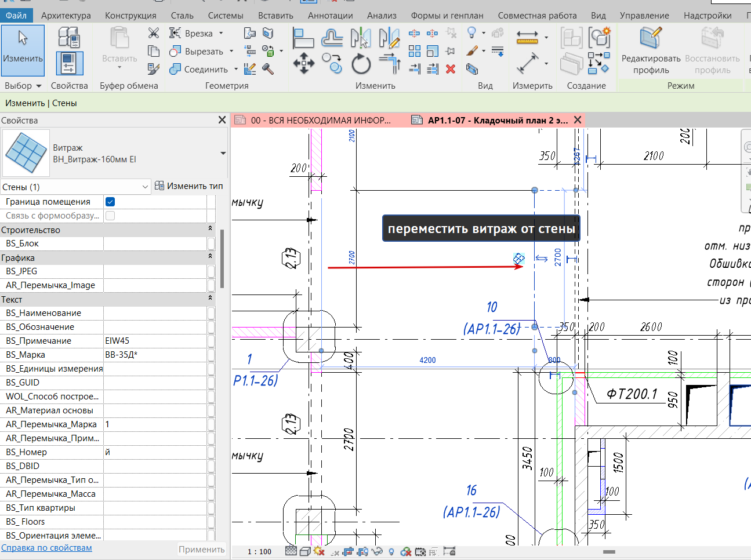Screen dimensions: 751x560
Task: Click the 1 : 100 view scale
Action: (x=259, y=551)
